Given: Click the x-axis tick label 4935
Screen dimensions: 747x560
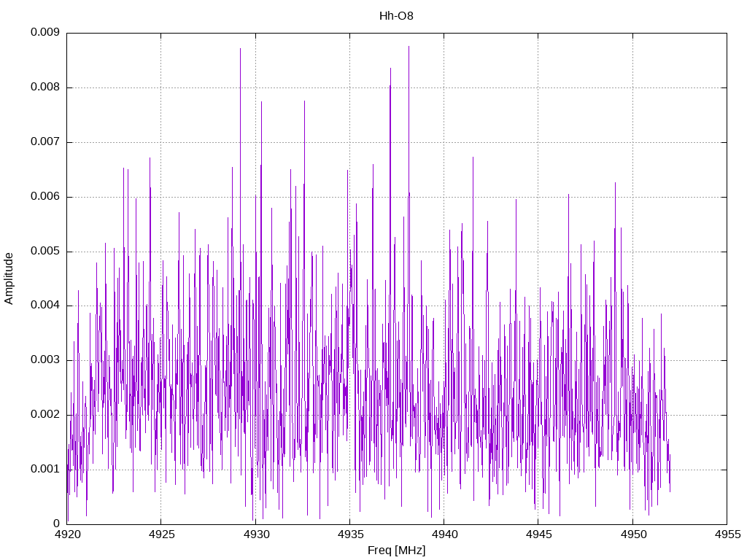Looking at the screenshot, I should [x=350, y=534].
